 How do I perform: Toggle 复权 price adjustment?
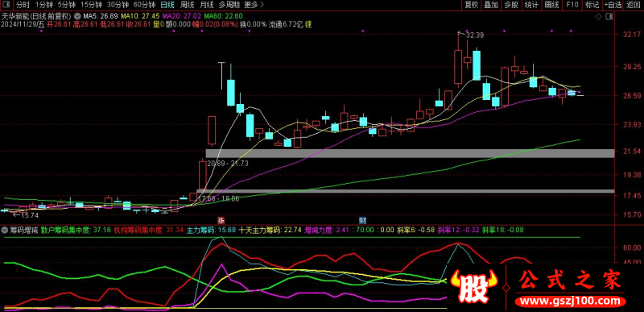click(471, 5)
